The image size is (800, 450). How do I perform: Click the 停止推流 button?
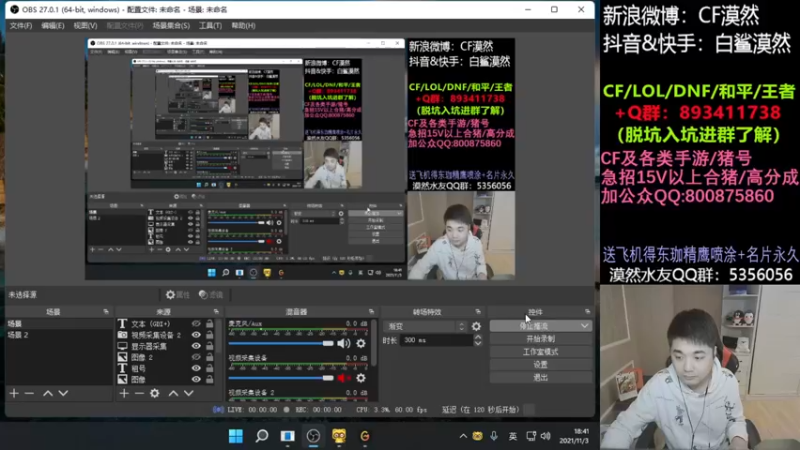(534, 326)
